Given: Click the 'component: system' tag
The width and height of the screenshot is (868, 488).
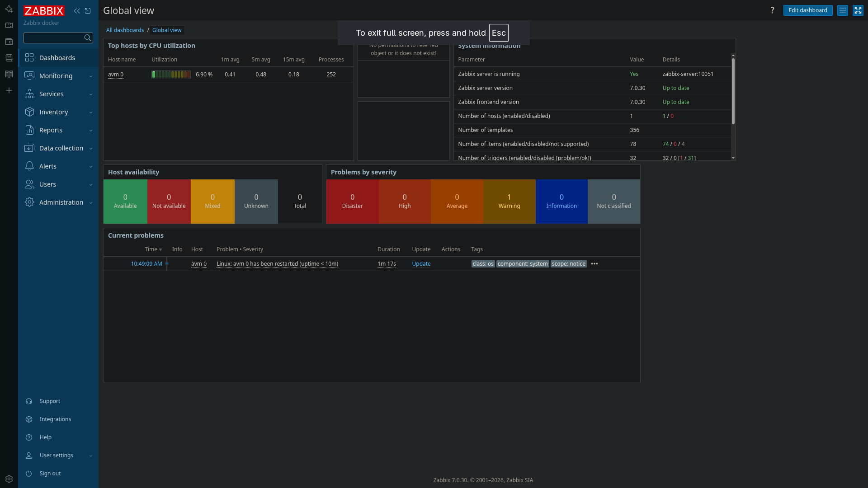Looking at the screenshot, I should [523, 264].
